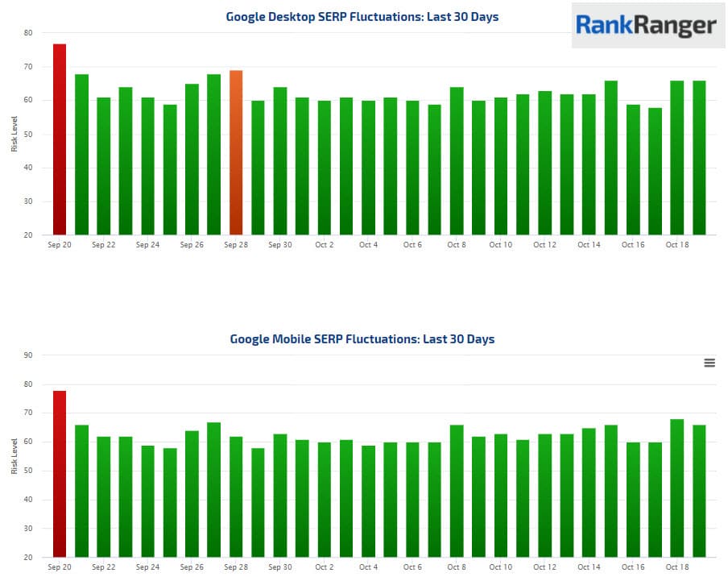
Task: Click the mobile chart bar above Oct 4
Action: pos(368,501)
